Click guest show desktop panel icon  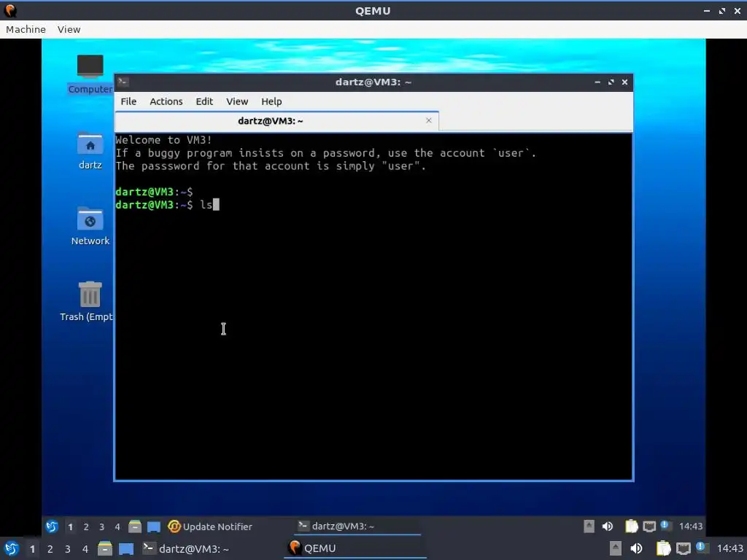153,526
